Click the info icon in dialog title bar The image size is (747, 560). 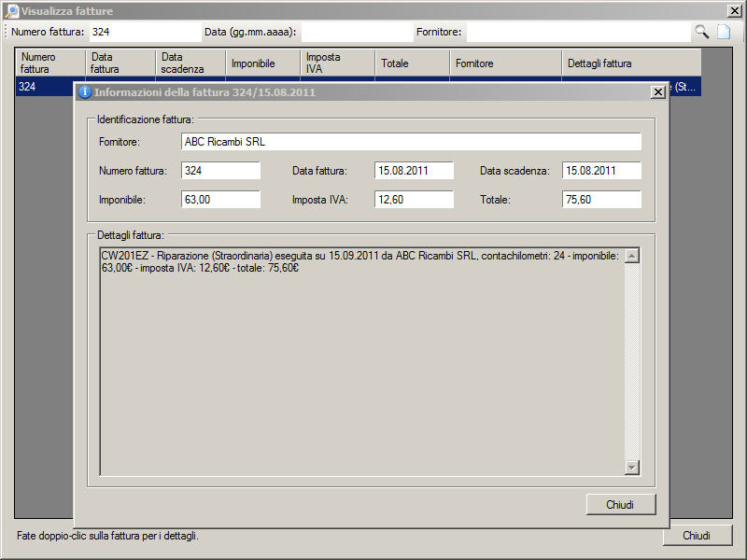click(85, 91)
